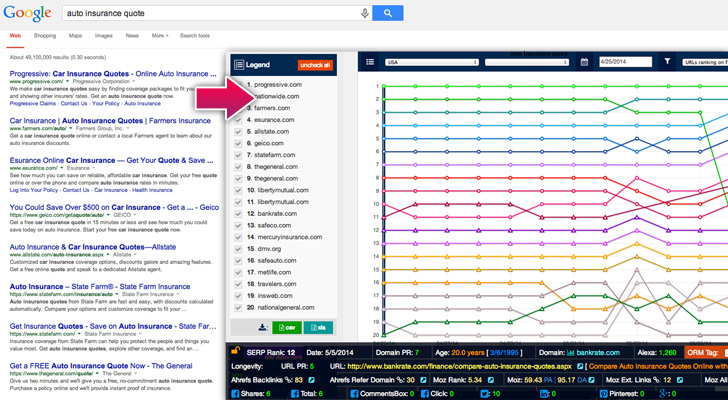Switch to the Maps tab
This screenshot has width=728, height=400.
[x=75, y=36]
